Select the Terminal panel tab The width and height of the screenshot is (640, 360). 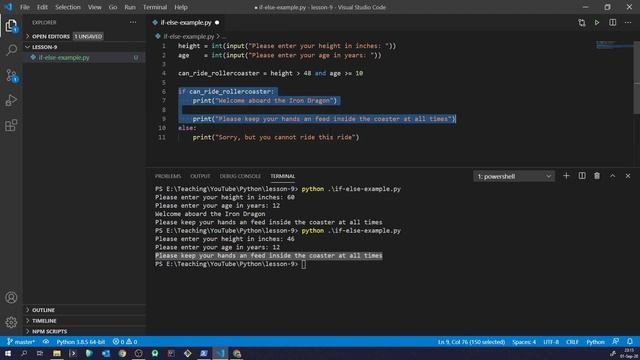tap(282, 176)
